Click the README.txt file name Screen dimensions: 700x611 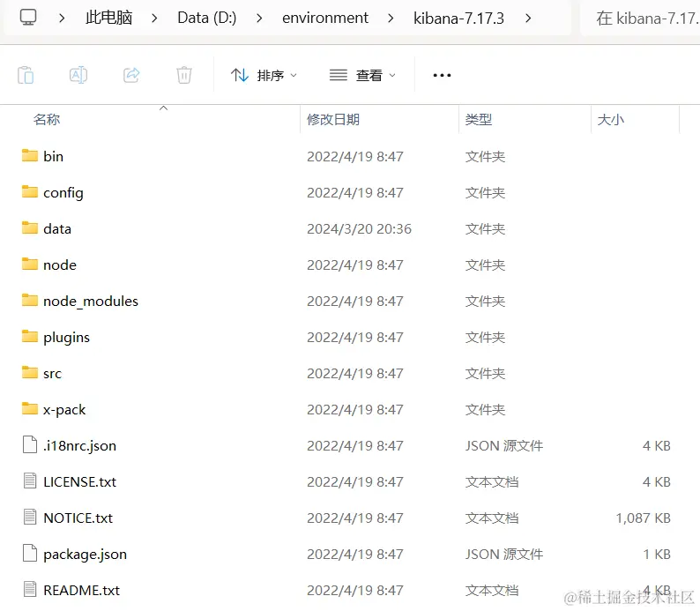81,591
